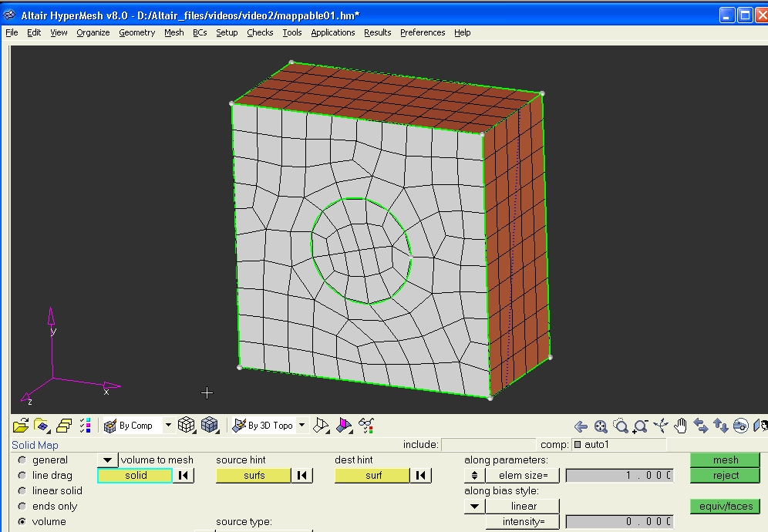Click the rotate view axes icon
Viewport: 768px width, 532px height.
661,426
